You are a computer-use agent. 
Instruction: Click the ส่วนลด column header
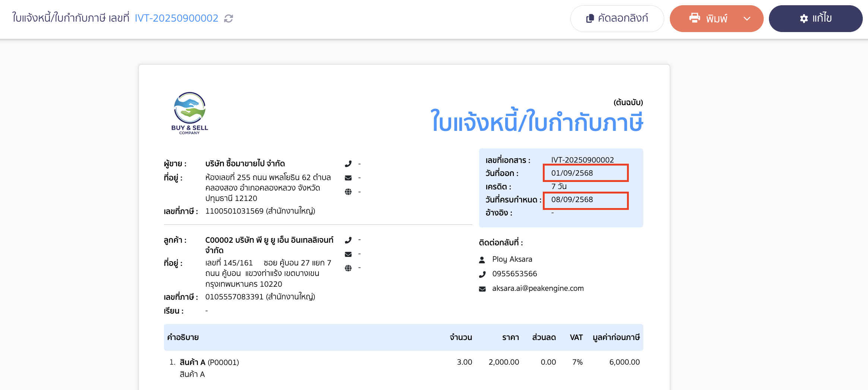544,337
